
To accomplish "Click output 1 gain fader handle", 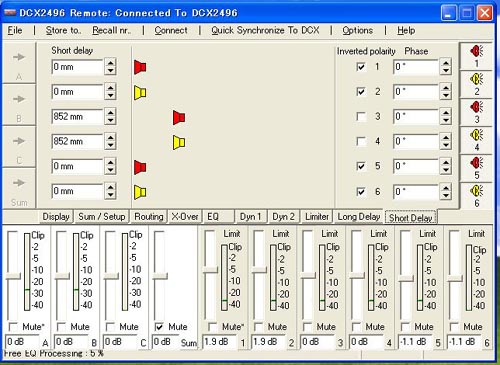I will [210, 269].
